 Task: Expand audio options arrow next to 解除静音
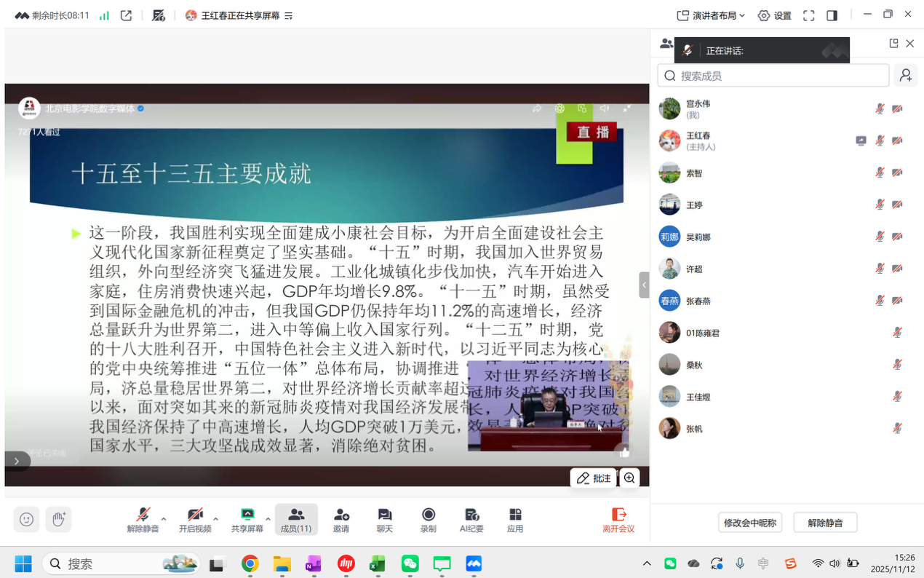coord(164,519)
